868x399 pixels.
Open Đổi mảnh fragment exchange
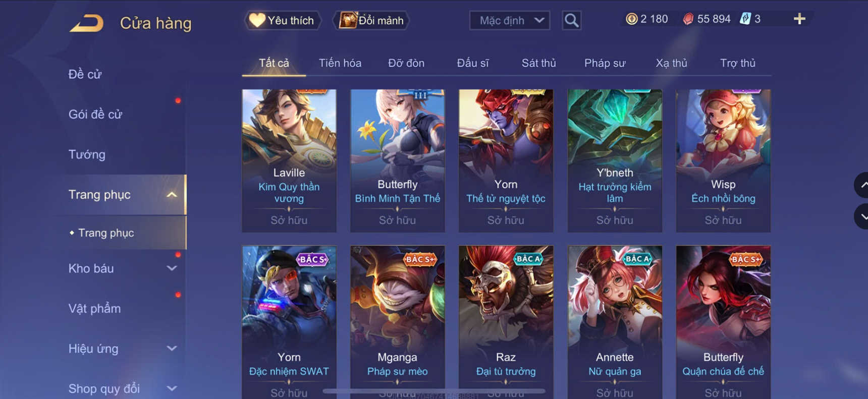click(371, 21)
